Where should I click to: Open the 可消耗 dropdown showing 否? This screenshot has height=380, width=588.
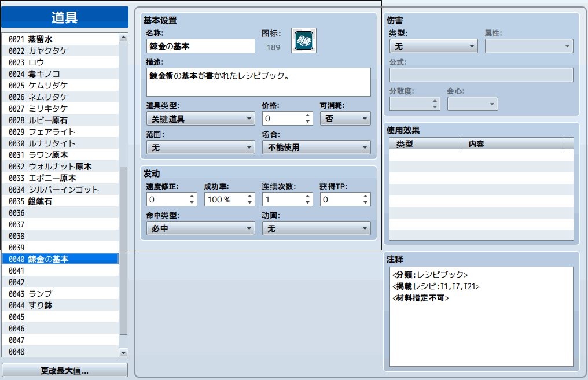(x=346, y=119)
